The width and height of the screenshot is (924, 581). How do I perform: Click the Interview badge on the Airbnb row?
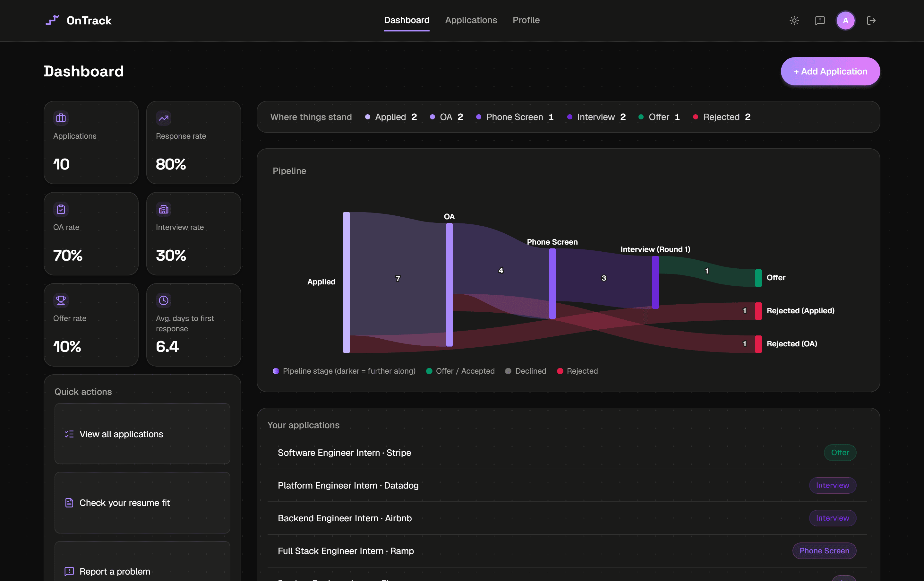pyautogui.click(x=832, y=518)
